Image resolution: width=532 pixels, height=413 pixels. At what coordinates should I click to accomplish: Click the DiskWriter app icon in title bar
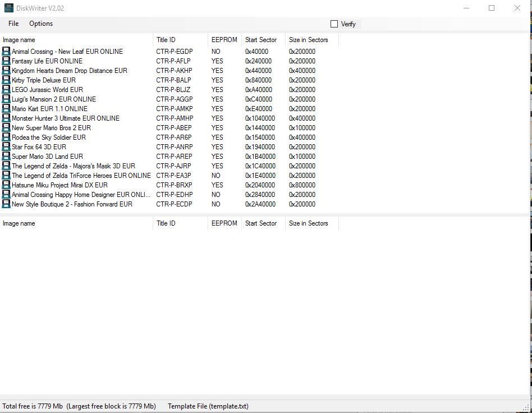pos(9,8)
